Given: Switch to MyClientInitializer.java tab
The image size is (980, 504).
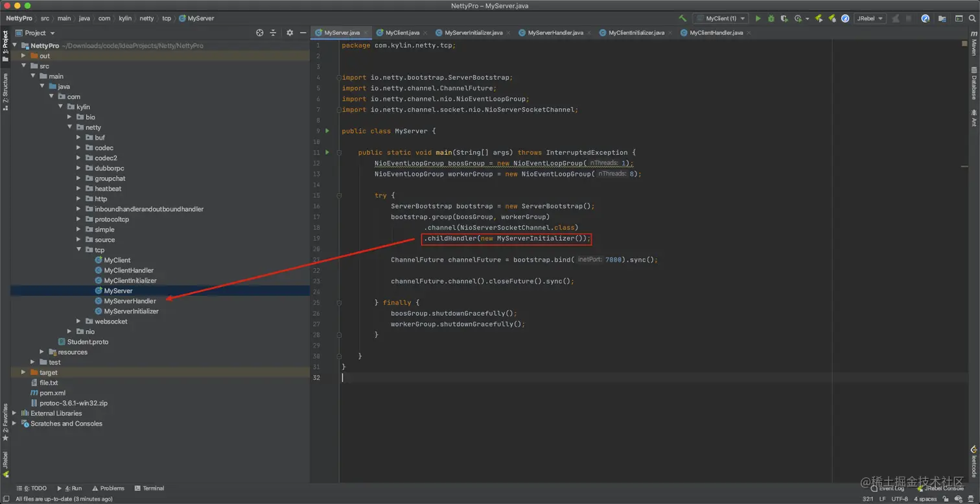Looking at the screenshot, I should tap(636, 32).
